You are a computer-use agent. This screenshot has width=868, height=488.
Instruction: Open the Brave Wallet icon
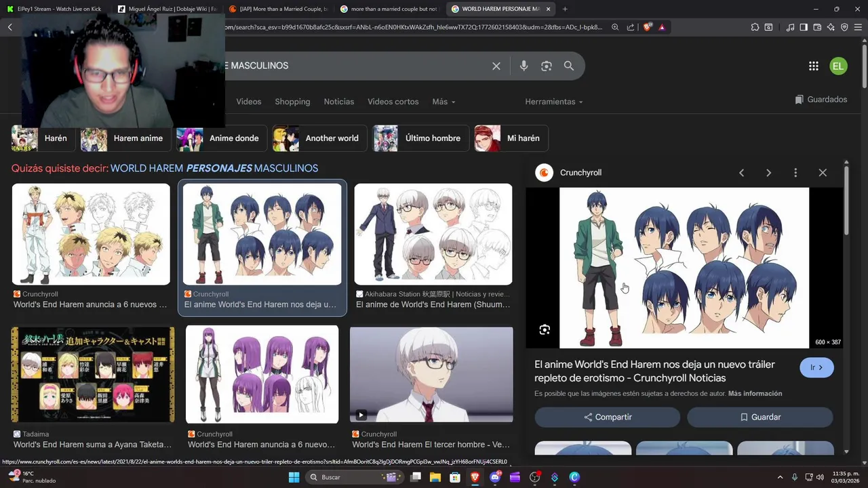click(817, 27)
